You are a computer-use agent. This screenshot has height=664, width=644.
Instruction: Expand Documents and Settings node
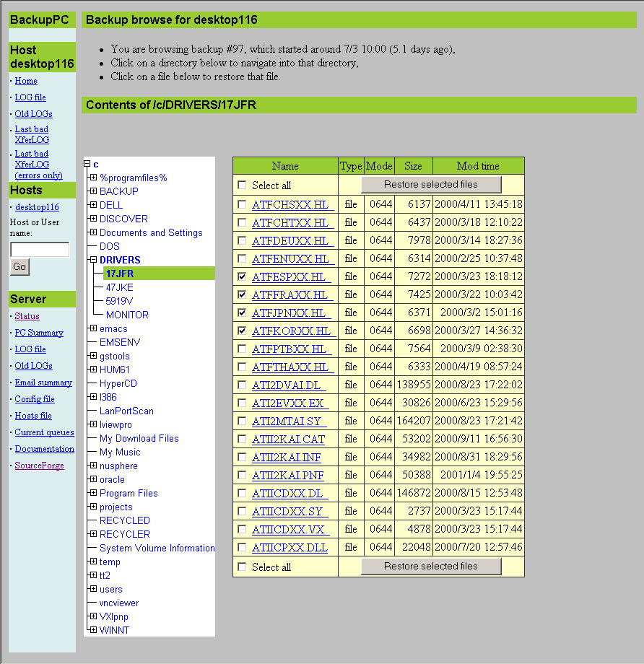pyautogui.click(x=94, y=232)
